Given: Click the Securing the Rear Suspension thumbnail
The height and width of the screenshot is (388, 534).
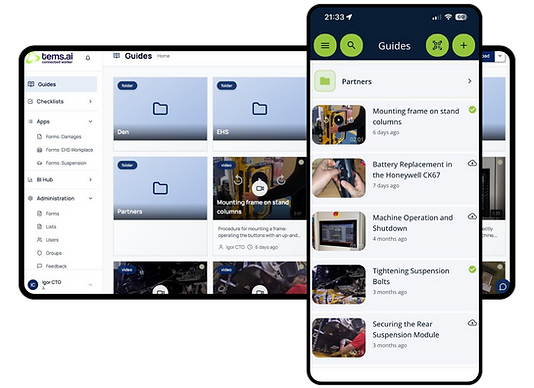Looking at the screenshot, I should click(x=339, y=338).
